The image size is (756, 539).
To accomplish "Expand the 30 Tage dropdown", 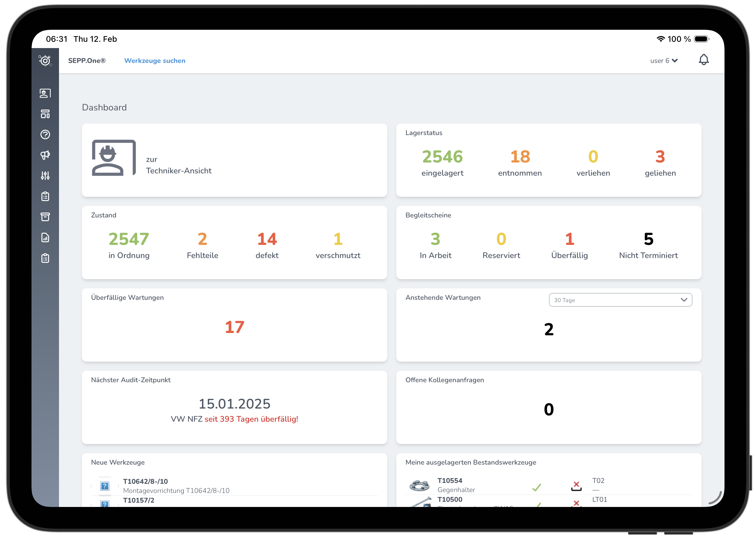I will [620, 300].
